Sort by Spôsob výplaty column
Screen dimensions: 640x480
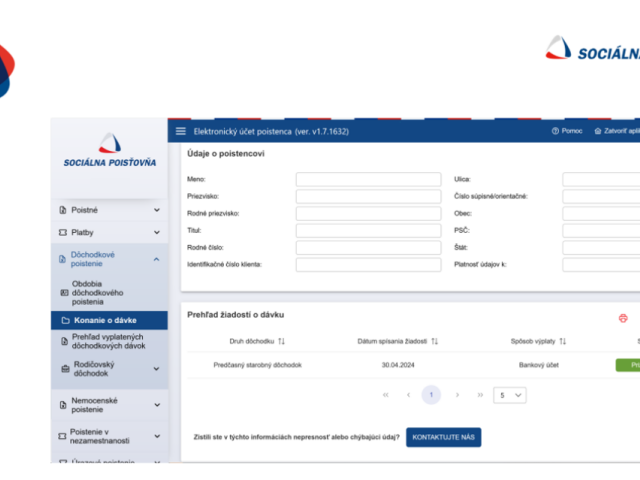click(562, 341)
